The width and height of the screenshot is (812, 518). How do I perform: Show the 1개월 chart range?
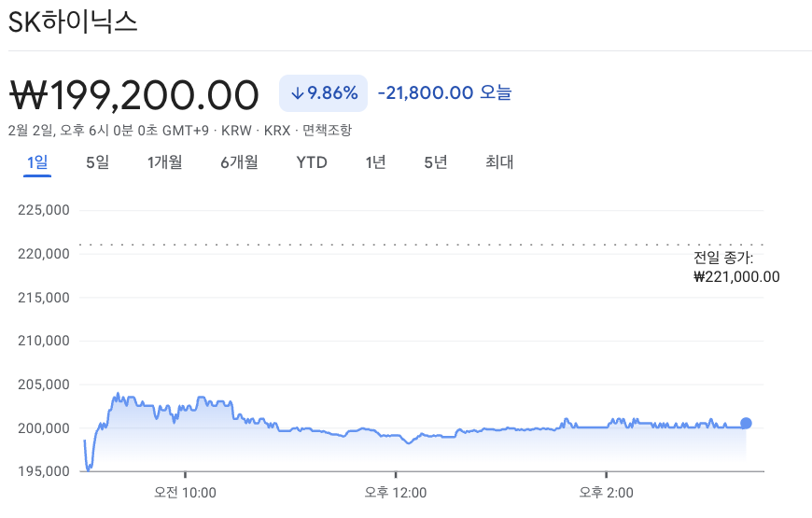(x=164, y=162)
